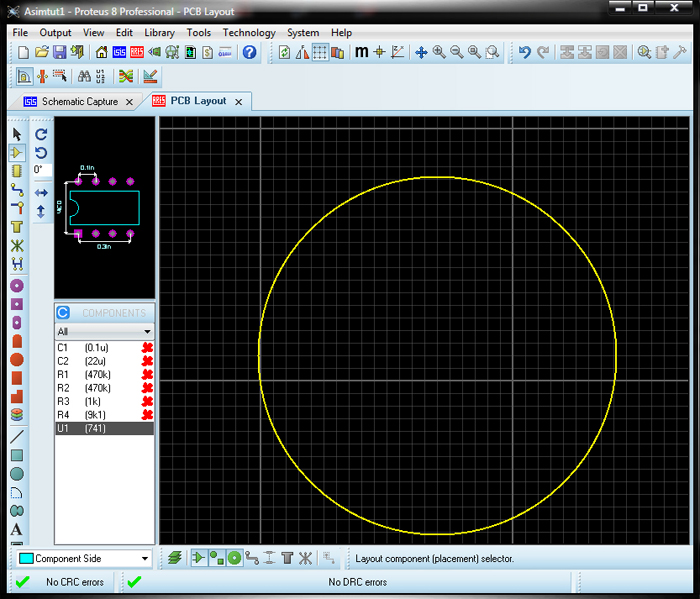Viewport: 700px width, 599px height.
Task: Click the Redraw display icon
Action: (284, 53)
